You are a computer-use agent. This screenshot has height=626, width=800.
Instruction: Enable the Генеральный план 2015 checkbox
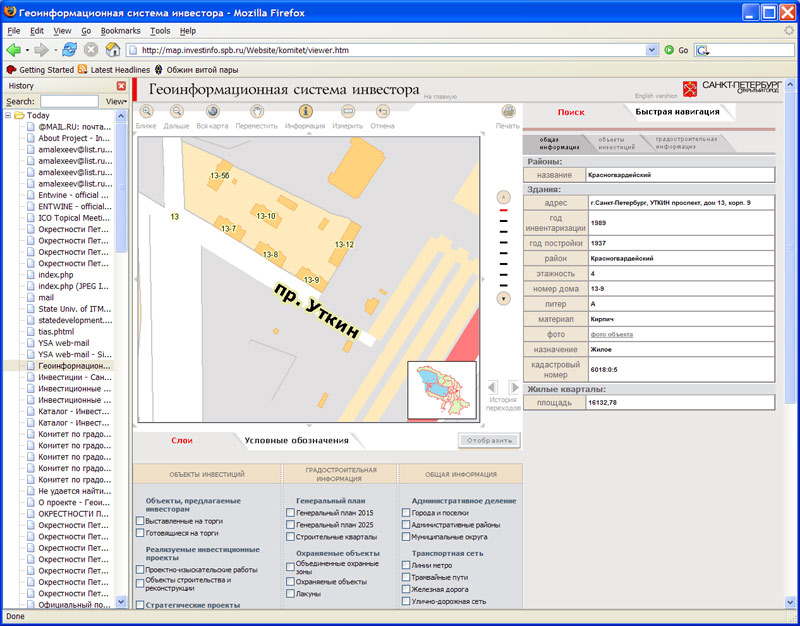pos(290,513)
